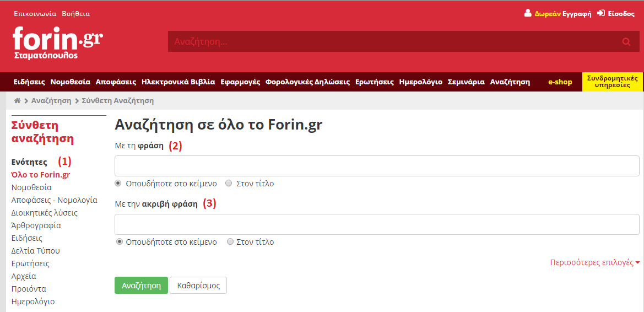
Task: Open the Αποφάσεις menu
Action: click(x=116, y=82)
